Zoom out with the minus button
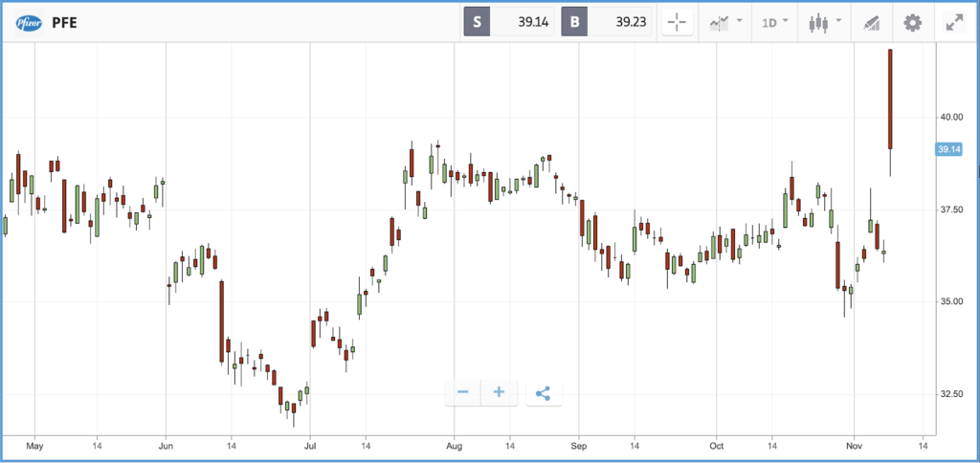This screenshot has width=980, height=463. [462, 392]
